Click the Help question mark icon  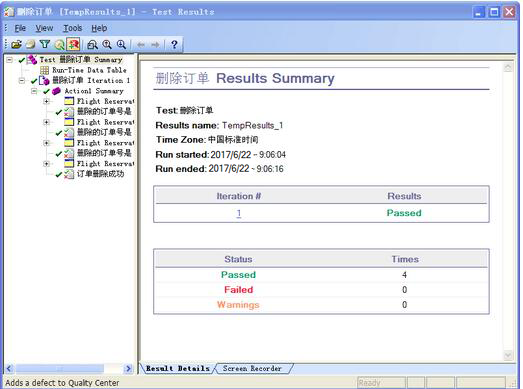(174, 44)
